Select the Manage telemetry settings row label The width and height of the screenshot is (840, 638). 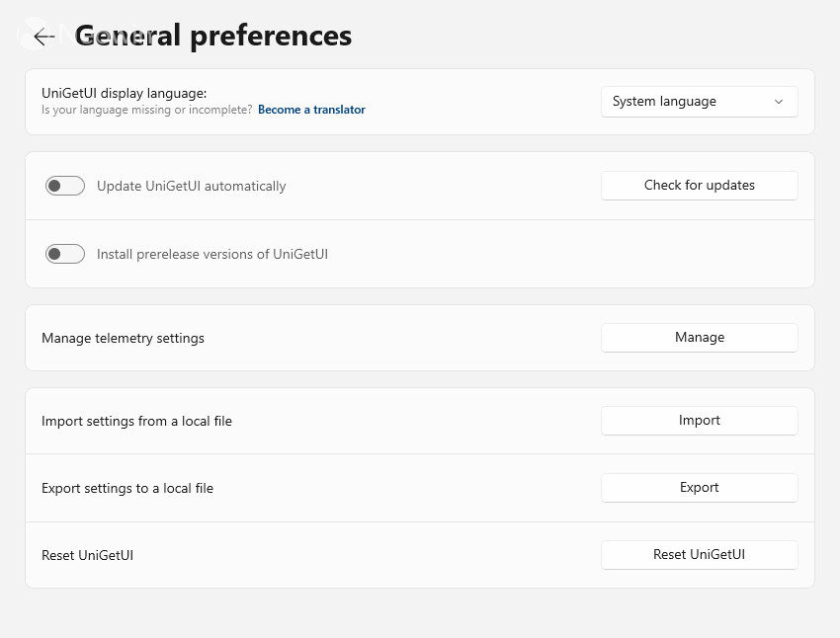tap(123, 339)
